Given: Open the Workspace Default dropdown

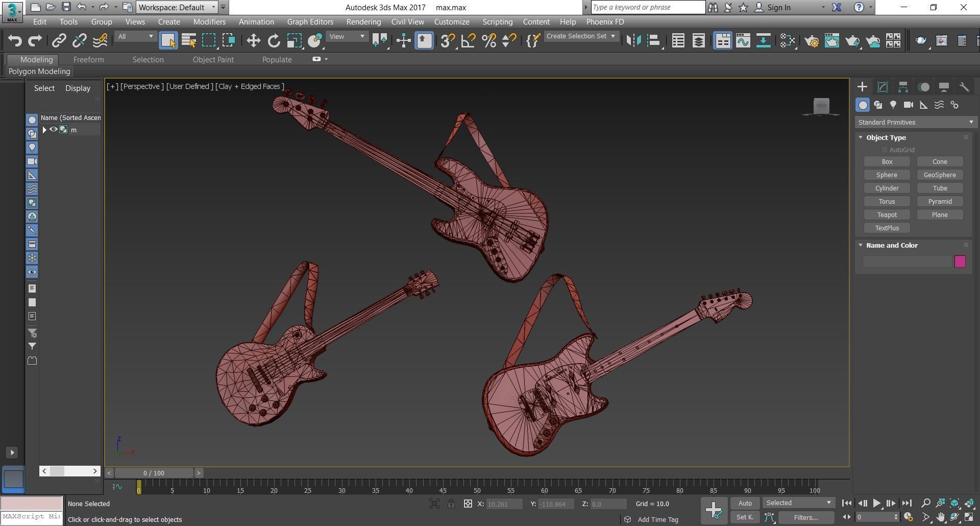Looking at the screenshot, I should click(177, 7).
